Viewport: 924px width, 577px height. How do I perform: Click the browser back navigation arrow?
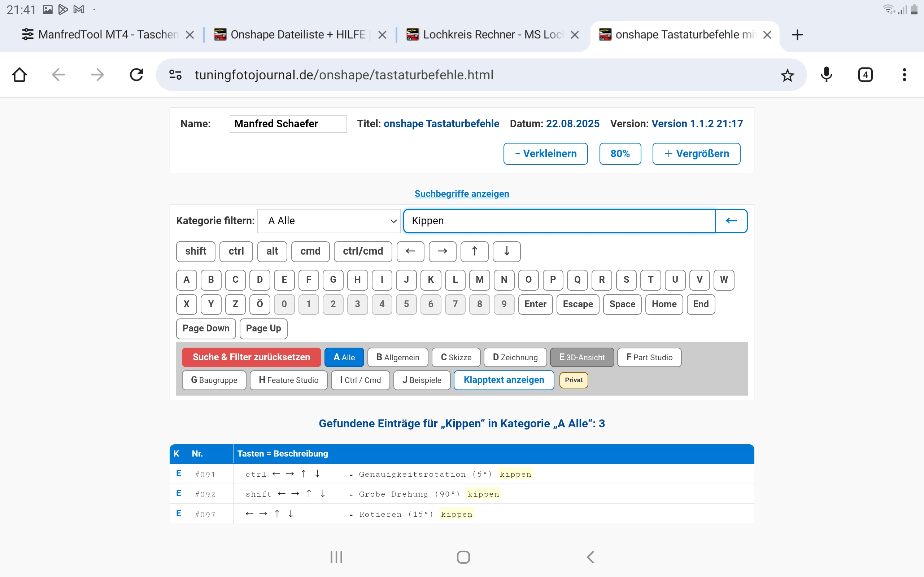pyautogui.click(x=58, y=74)
